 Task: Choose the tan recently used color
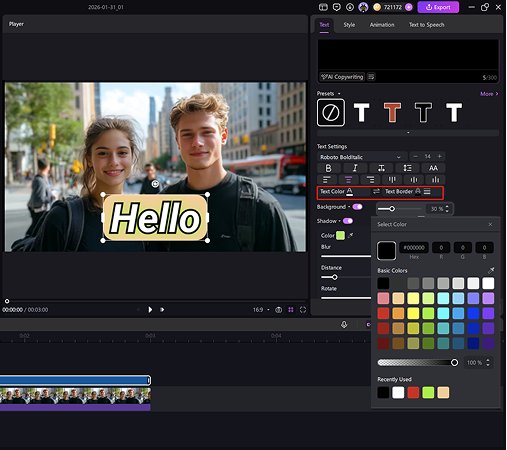tap(443, 392)
